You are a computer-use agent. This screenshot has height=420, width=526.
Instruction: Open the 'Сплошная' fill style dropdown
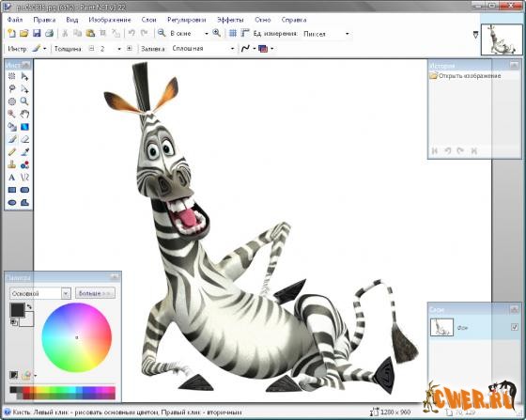[233, 49]
